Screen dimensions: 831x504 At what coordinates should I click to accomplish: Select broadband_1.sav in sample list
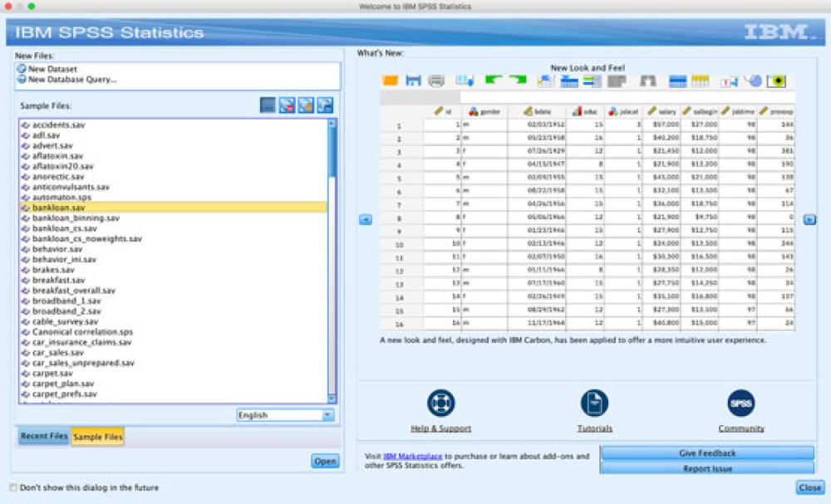tap(174, 301)
